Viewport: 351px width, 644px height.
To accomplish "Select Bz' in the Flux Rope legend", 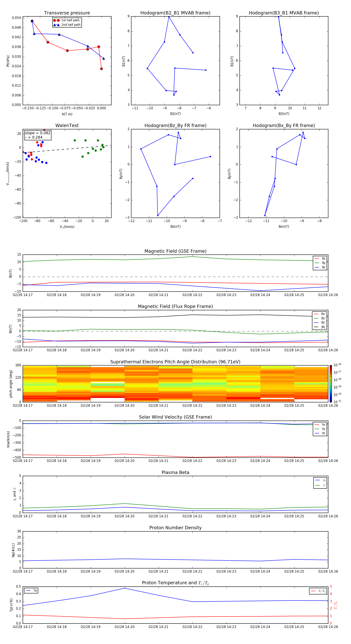I will coord(320,323).
